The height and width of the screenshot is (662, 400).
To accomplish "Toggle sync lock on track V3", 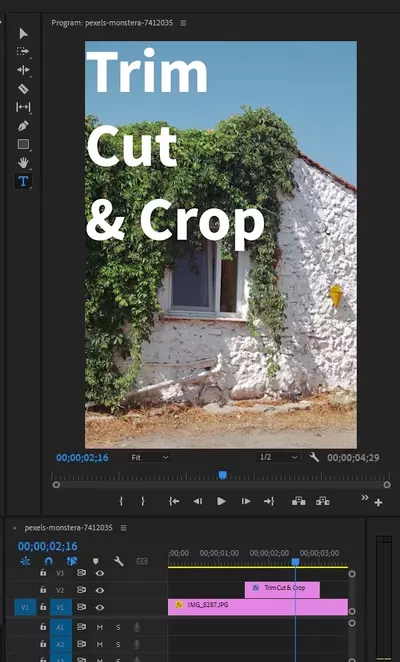I will pos(81,573).
